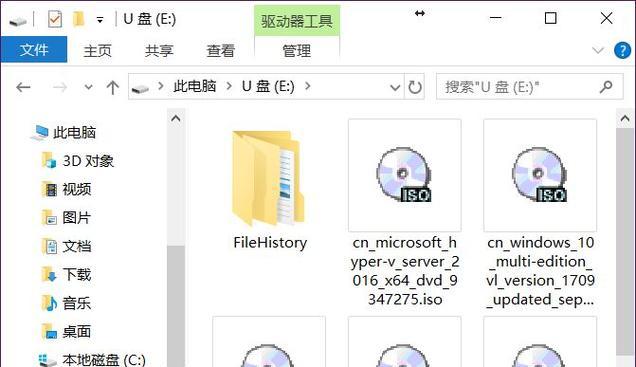Click the file list scroll up arrow

[625, 118]
